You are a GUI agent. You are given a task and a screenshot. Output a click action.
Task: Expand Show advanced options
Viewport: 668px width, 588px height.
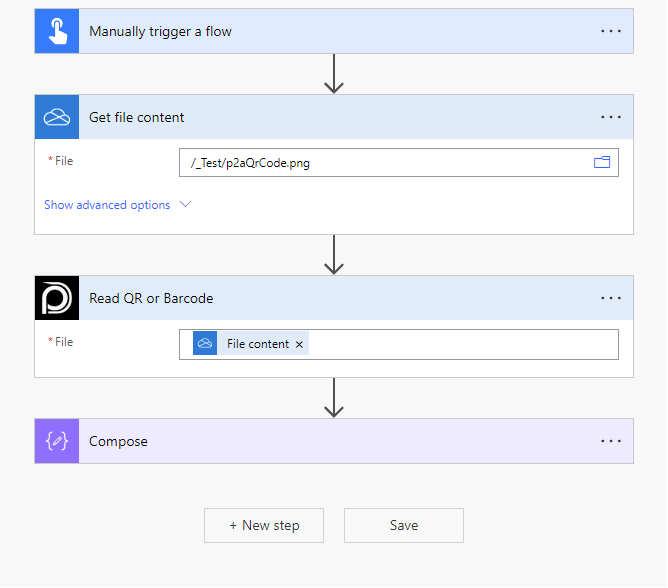(x=117, y=205)
